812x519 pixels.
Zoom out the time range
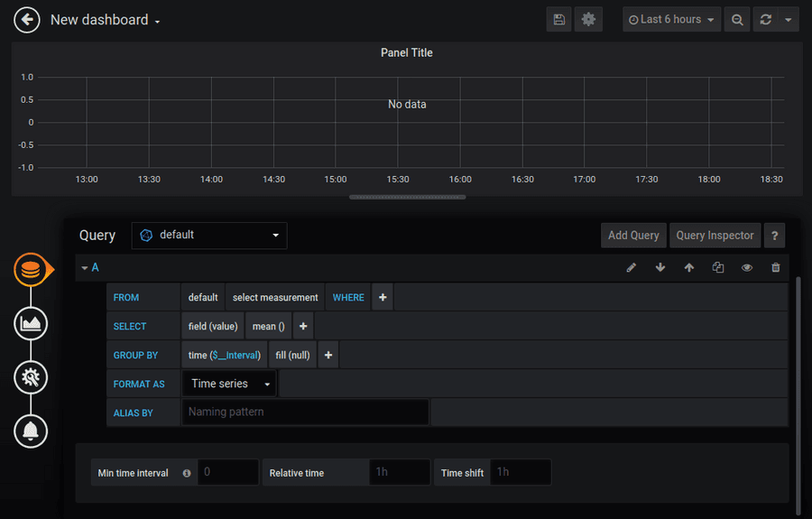[737, 20]
